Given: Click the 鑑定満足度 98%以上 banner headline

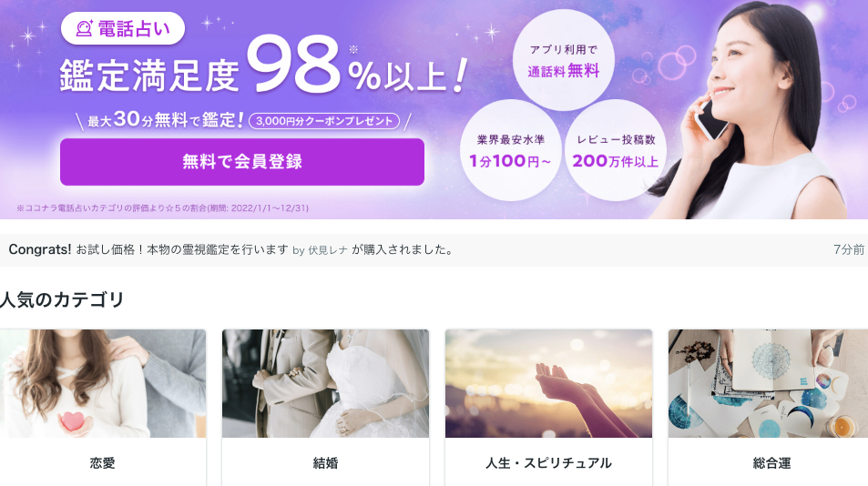Looking at the screenshot, I should 263,67.
